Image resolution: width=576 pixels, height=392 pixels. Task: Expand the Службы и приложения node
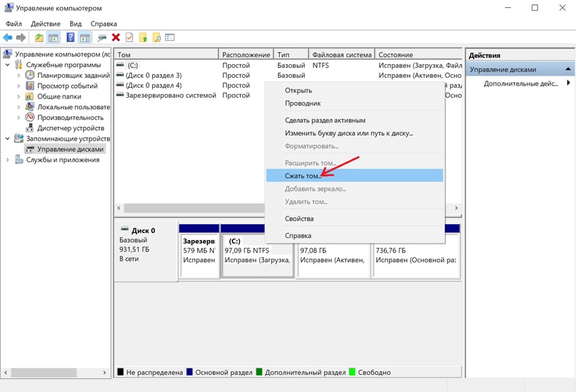point(8,160)
